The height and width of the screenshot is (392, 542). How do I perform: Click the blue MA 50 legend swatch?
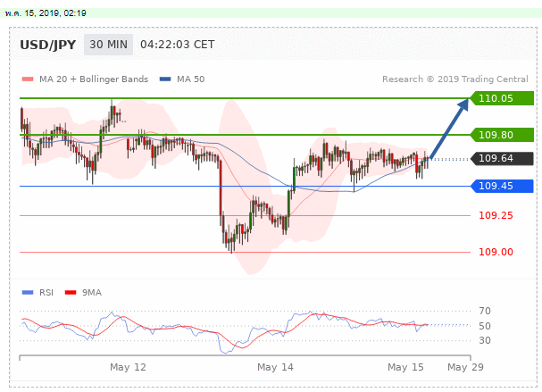[165, 79]
